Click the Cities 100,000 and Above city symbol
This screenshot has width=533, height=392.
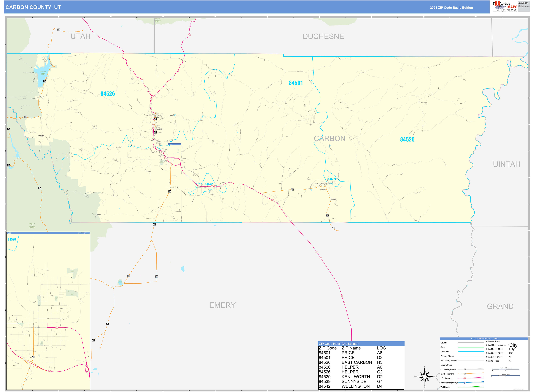point(513,346)
